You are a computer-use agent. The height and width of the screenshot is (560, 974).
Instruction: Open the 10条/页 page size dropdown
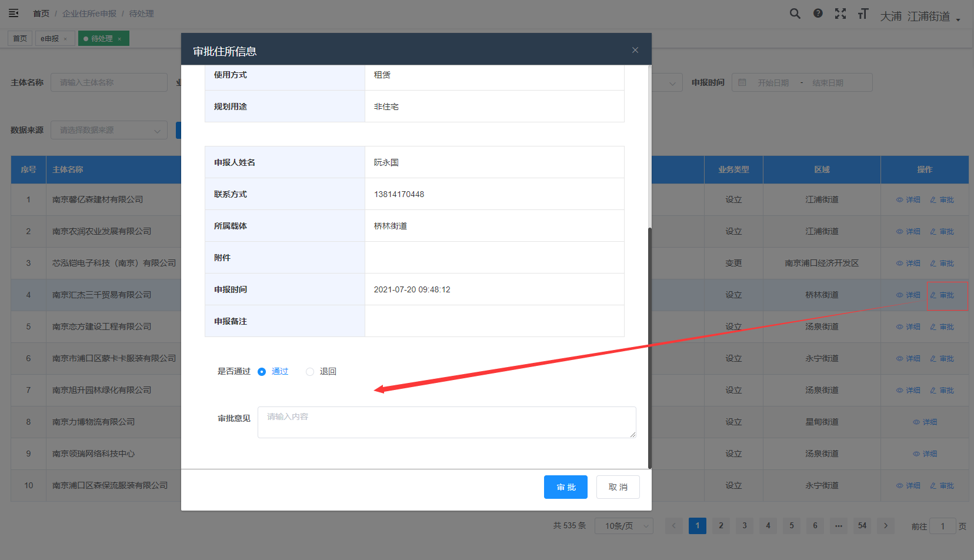click(624, 526)
